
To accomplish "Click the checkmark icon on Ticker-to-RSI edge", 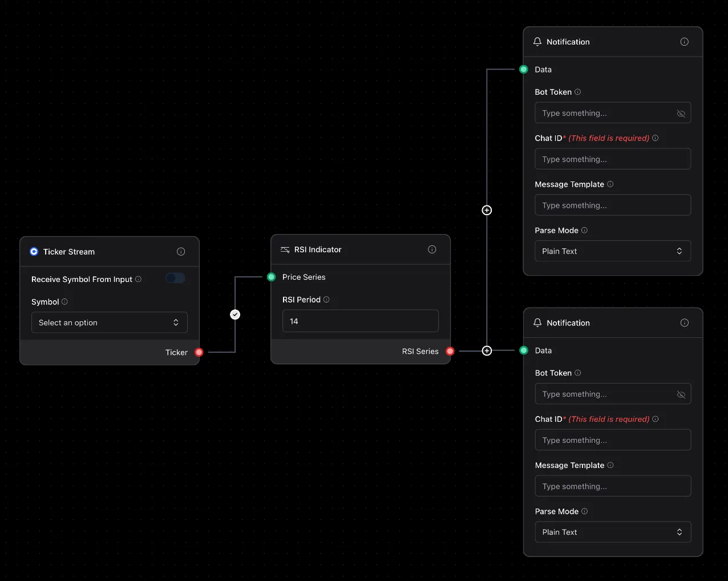I will pyautogui.click(x=235, y=314).
